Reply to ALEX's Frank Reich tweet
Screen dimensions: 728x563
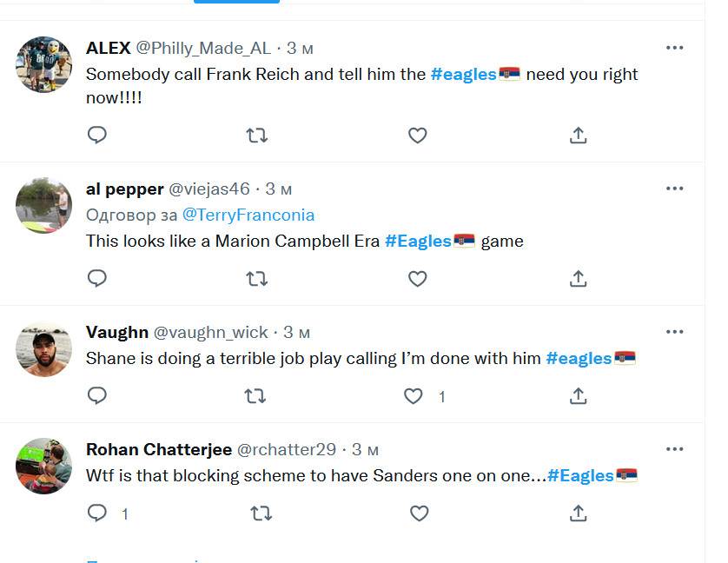click(x=97, y=135)
